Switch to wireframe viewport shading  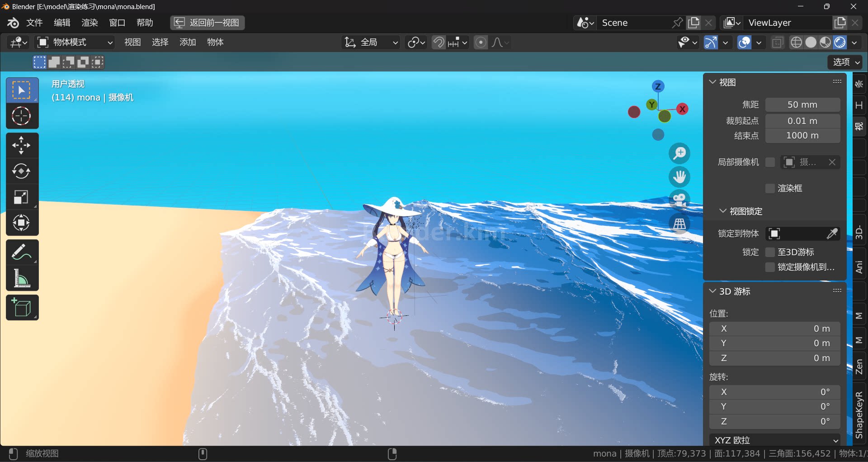pos(797,43)
